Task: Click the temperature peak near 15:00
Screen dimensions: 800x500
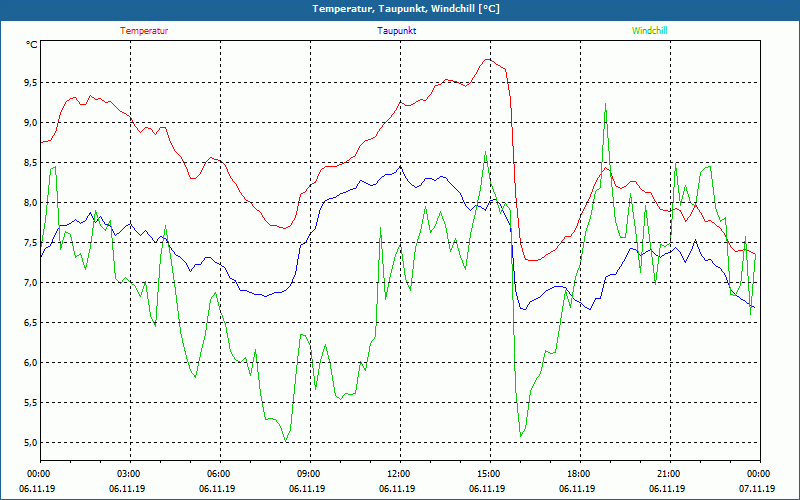Action: [x=488, y=59]
